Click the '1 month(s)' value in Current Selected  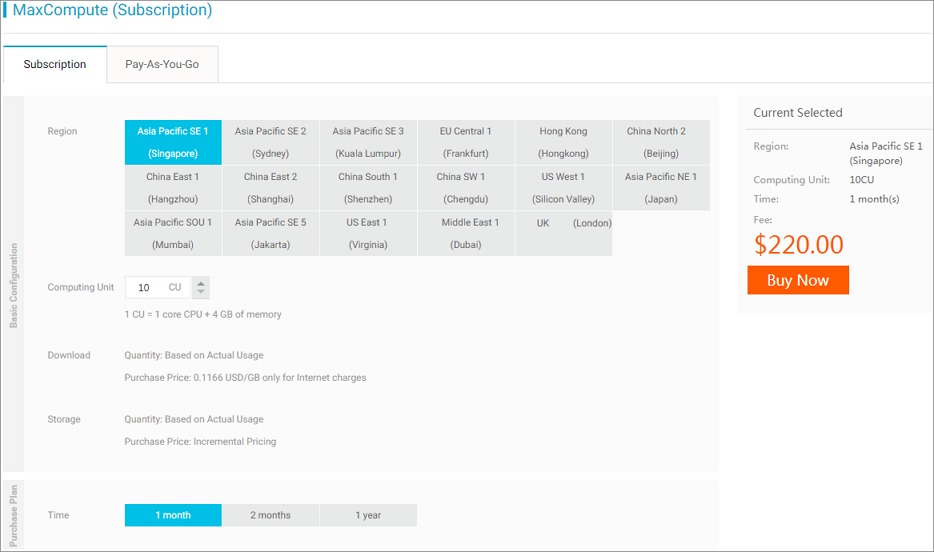pyautogui.click(x=874, y=199)
